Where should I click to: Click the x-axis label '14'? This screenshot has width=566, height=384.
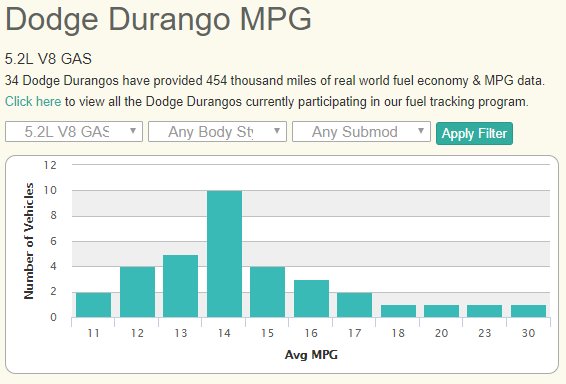[x=224, y=333]
